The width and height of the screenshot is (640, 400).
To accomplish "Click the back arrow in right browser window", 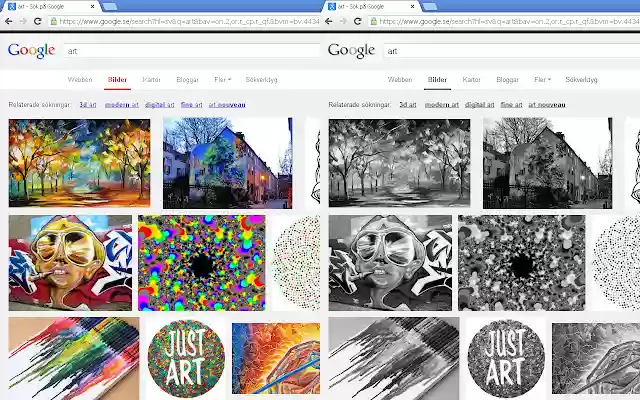I will point(329,21).
